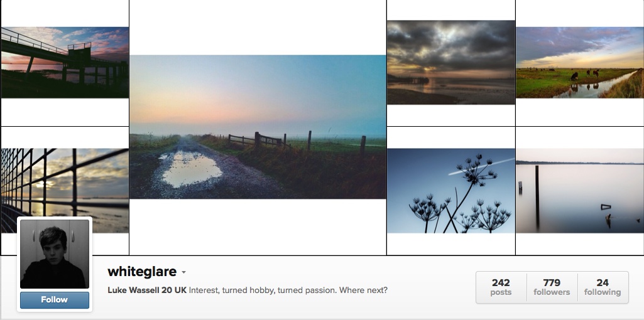Screen dimensions: 644x320
Task: Click the grazing cows in the canal photo
Action: [584, 75]
